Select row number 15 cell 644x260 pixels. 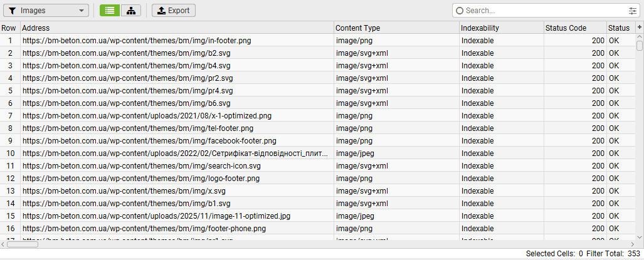[x=10, y=216]
